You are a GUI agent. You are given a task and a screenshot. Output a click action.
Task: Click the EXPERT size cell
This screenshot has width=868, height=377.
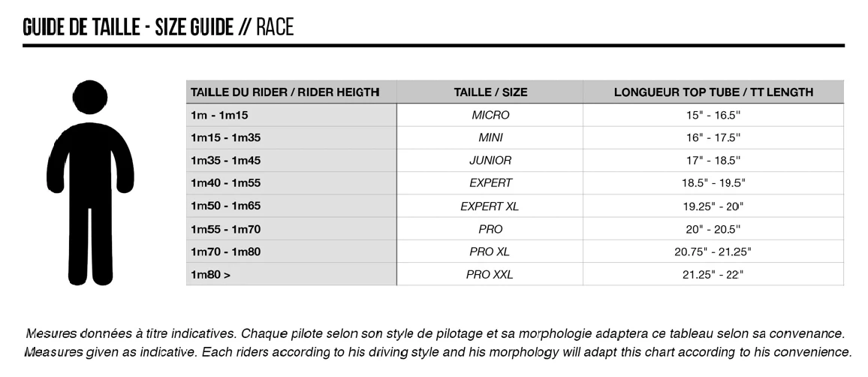pos(490,182)
